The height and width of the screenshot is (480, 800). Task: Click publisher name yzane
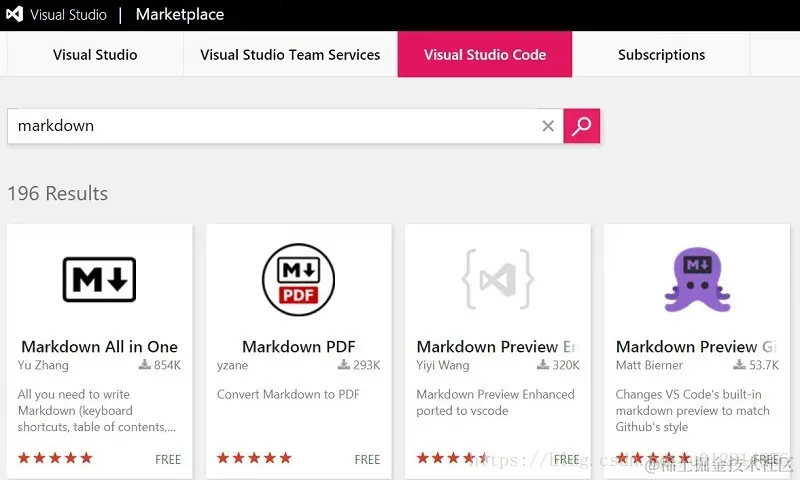[x=232, y=366]
